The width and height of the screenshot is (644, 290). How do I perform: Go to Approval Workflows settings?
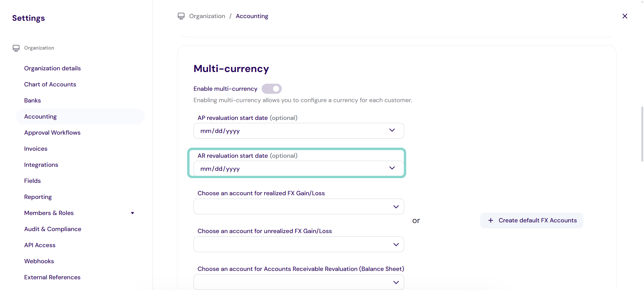pyautogui.click(x=52, y=133)
